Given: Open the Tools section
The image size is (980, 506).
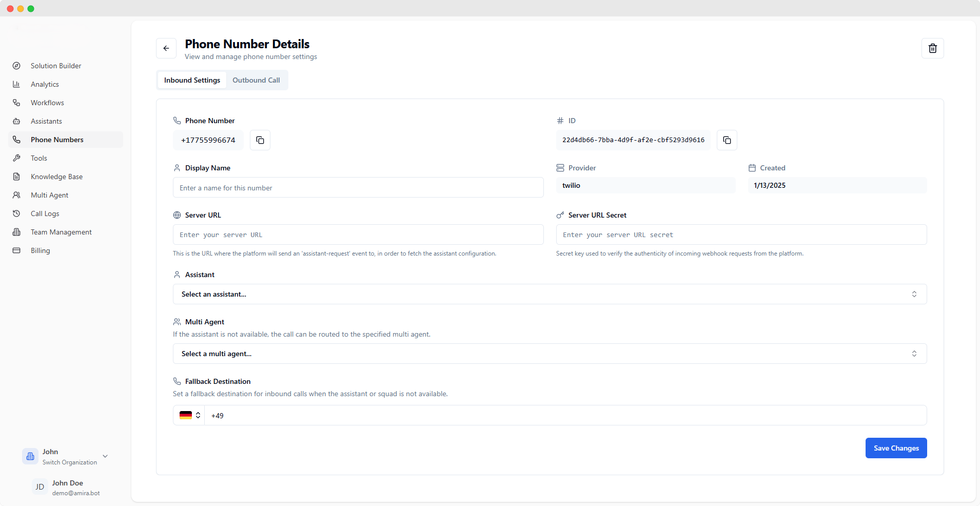Looking at the screenshot, I should tap(38, 158).
